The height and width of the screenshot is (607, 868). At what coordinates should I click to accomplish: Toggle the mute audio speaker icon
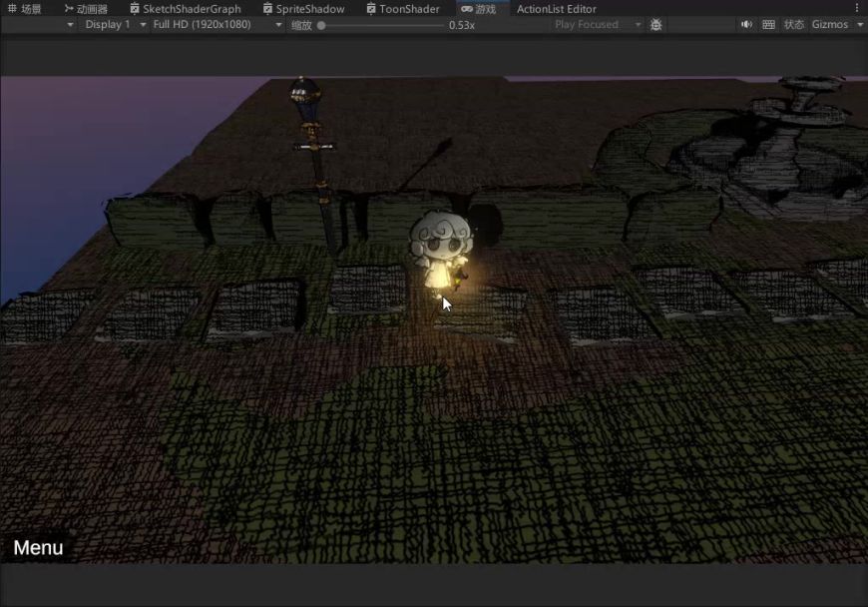[746, 24]
